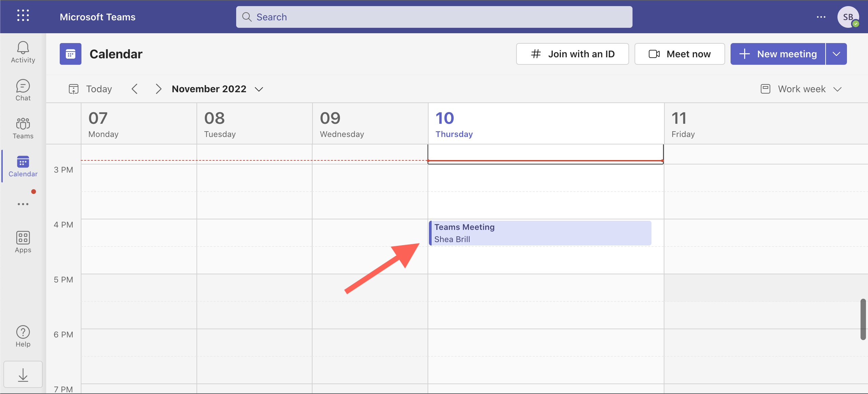This screenshot has height=394, width=868.
Task: Click Join with an ID button
Action: tap(572, 54)
